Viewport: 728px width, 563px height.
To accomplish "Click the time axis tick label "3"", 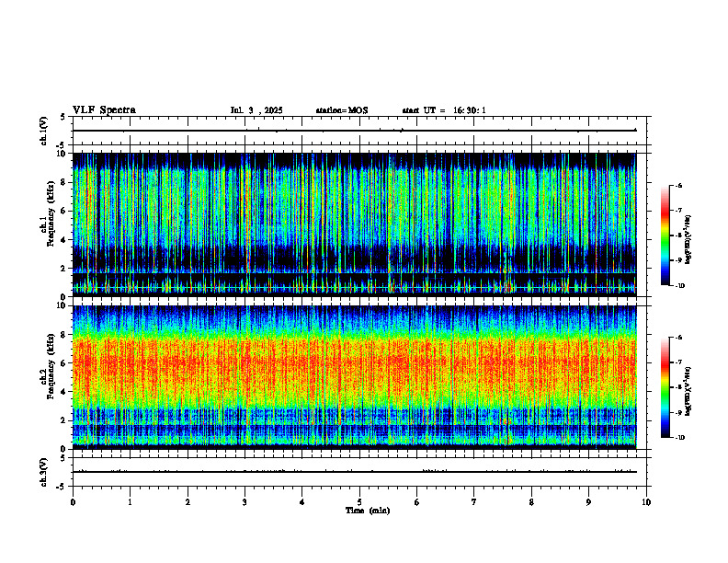I will pos(245,502).
